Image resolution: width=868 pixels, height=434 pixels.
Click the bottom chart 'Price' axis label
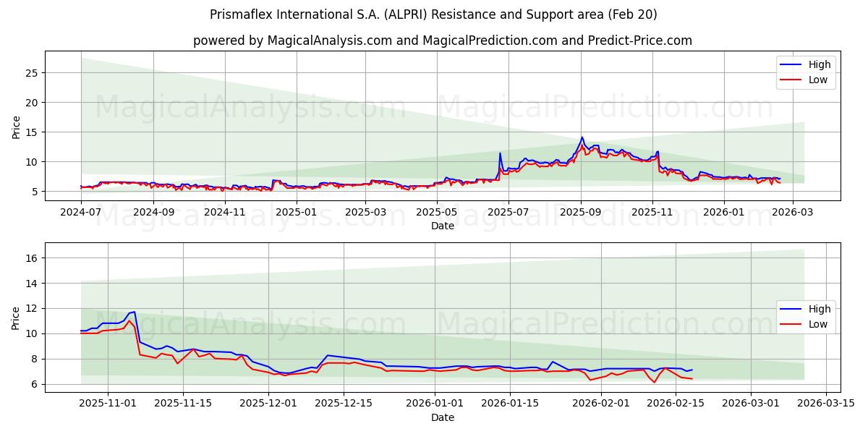17,318
